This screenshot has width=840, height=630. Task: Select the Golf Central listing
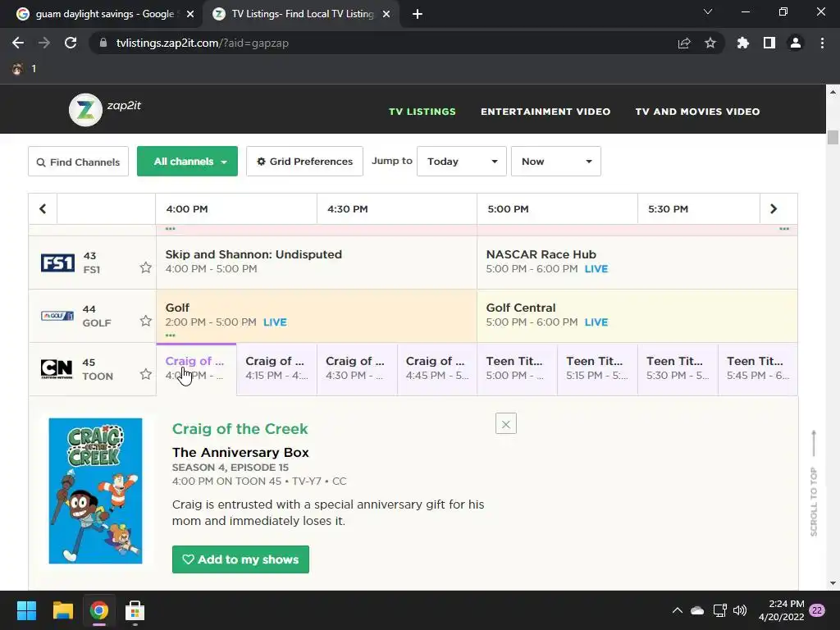637,316
